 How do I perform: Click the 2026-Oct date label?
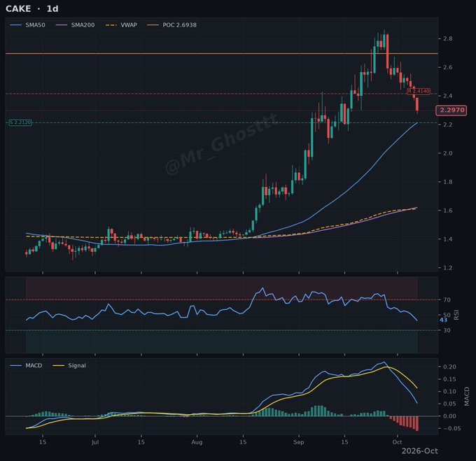click(x=420, y=451)
